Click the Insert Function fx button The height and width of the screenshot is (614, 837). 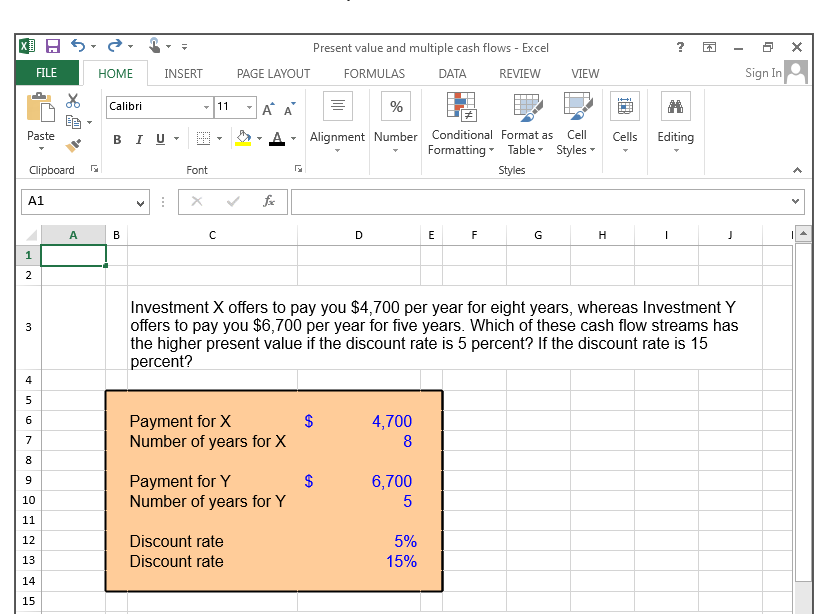point(269,201)
